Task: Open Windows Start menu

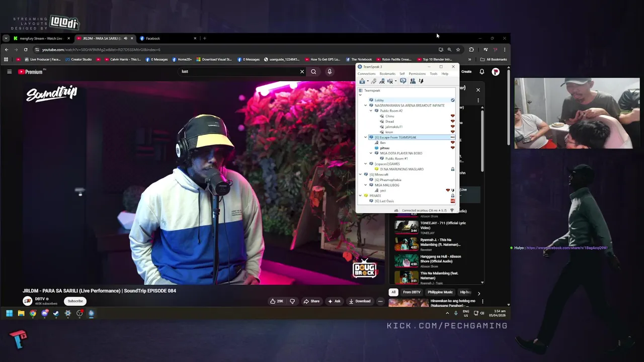Action: [x=9, y=313]
